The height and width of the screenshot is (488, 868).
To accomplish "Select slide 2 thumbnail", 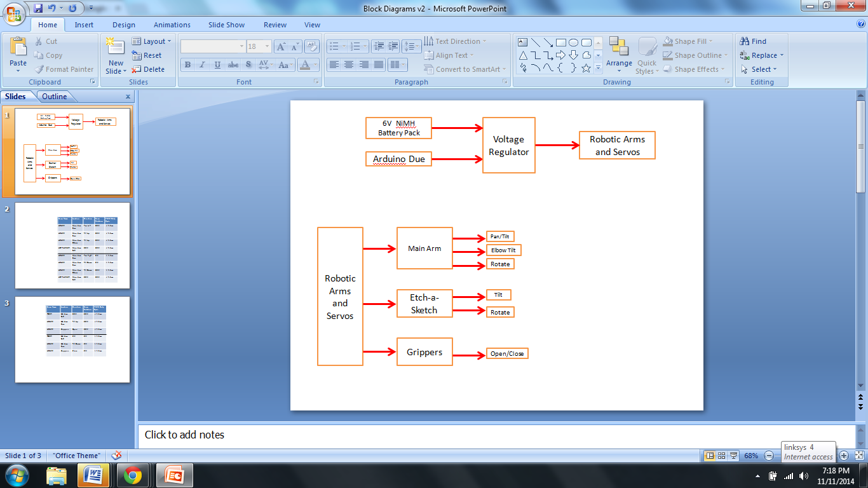I will [x=72, y=245].
